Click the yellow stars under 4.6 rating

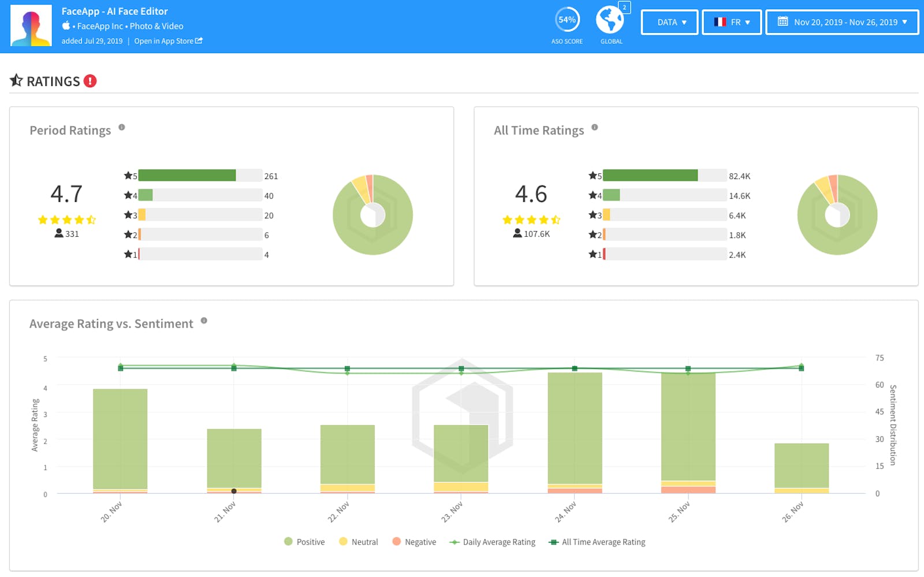tap(531, 219)
